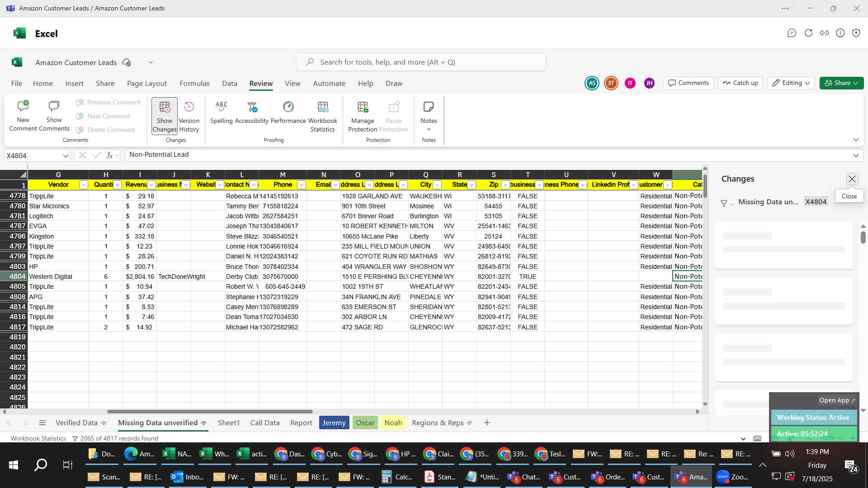
Task: Expand the formula bar chevron
Action: (x=856, y=155)
